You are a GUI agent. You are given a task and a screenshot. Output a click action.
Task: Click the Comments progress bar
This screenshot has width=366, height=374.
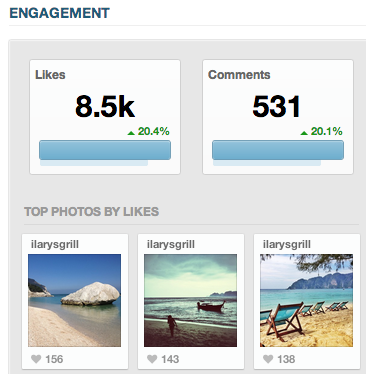278,150
